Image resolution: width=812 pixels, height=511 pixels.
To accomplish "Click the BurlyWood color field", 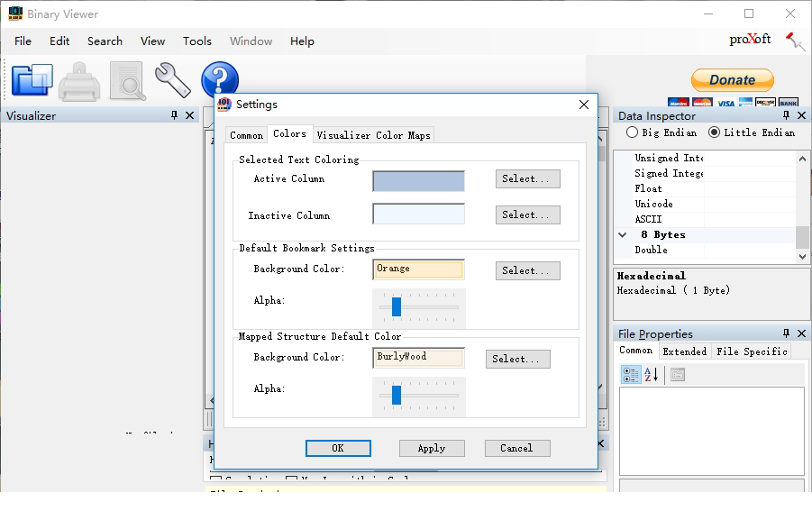I will pos(418,357).
